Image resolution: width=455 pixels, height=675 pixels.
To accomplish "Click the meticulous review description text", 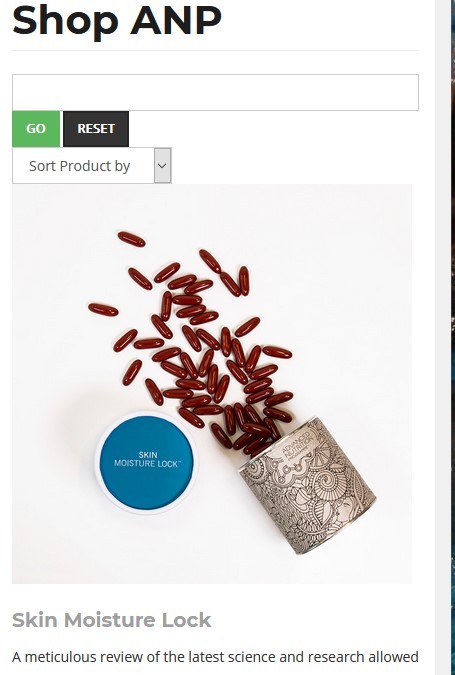I will 215,657.
